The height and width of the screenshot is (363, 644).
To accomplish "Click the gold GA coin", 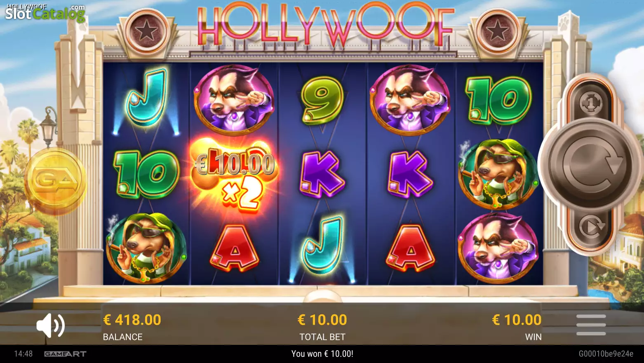I will coord(55,181).
